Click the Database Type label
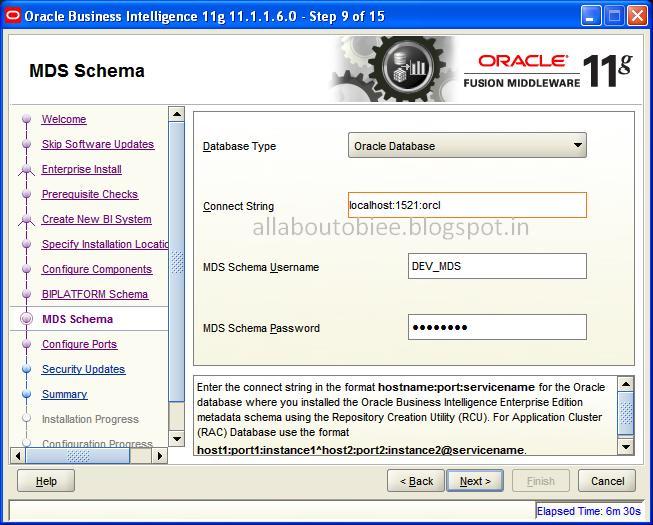Viewport: 653px width, 525px height. point(239,146)
